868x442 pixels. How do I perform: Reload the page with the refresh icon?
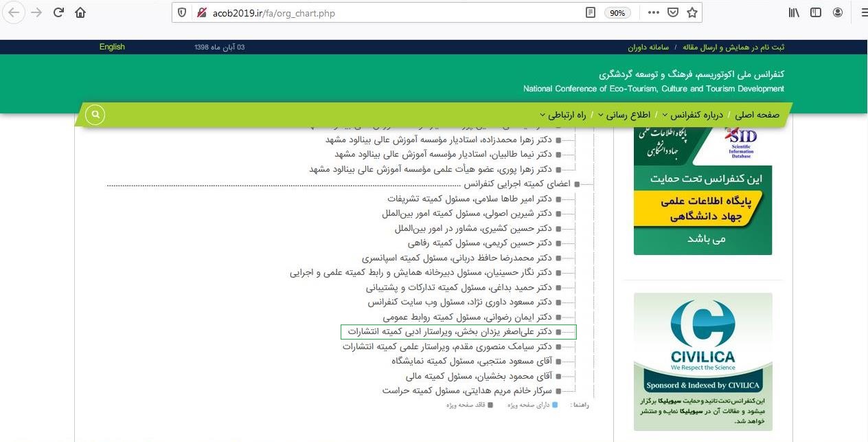coord(58,12)
